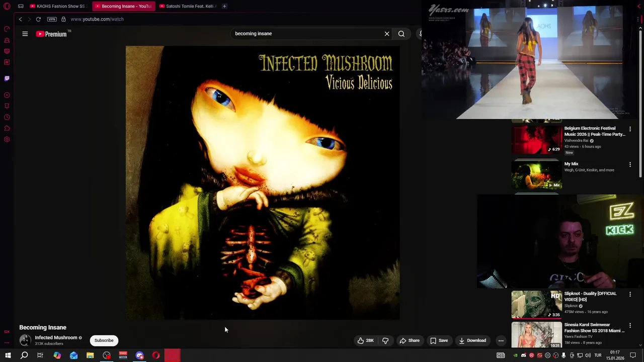Screen dimensions: 644x362
Task: Open the Infected Mushroom channel avatar
Action: point(25,340)
